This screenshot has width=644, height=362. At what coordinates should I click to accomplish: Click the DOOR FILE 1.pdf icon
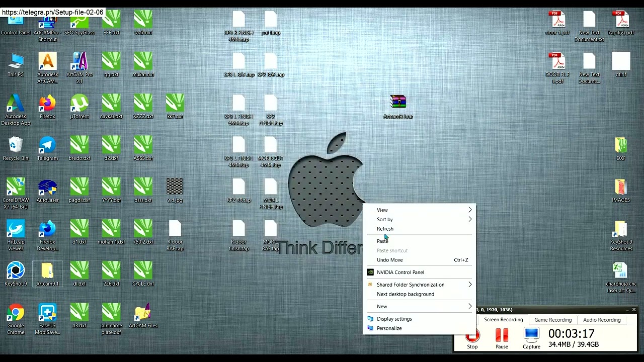pos(557,68)
